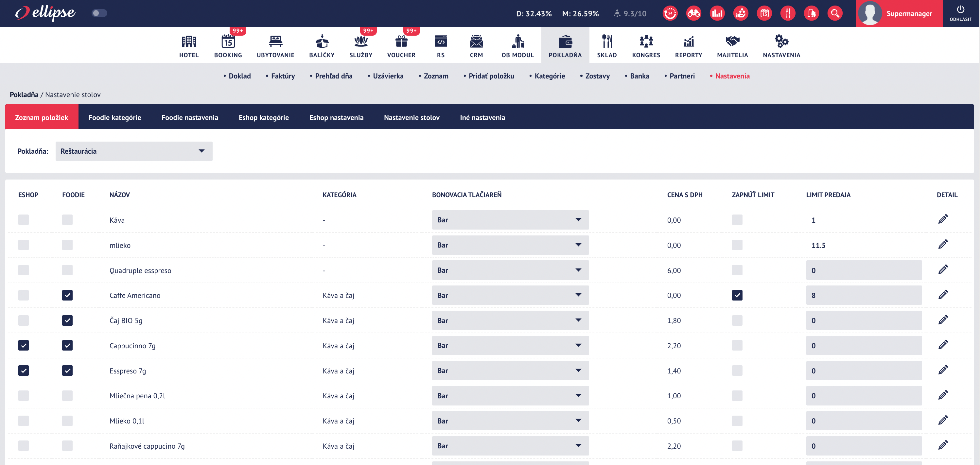The image size is (980, 465).
Task: Uncheck Eshop checkbox for Cappucinno 7g
Action: pyautogui.click(x=24, y=345)
